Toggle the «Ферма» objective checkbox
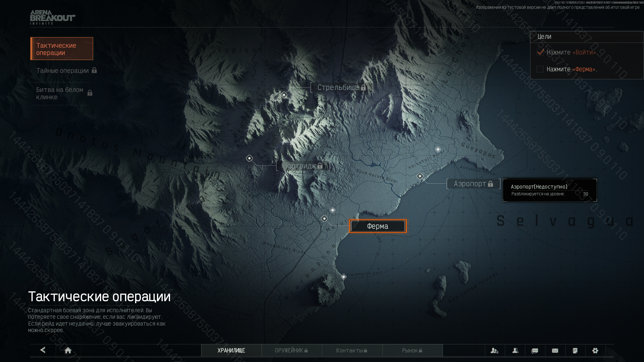This screenshot has width=644, height=362. 540,69
